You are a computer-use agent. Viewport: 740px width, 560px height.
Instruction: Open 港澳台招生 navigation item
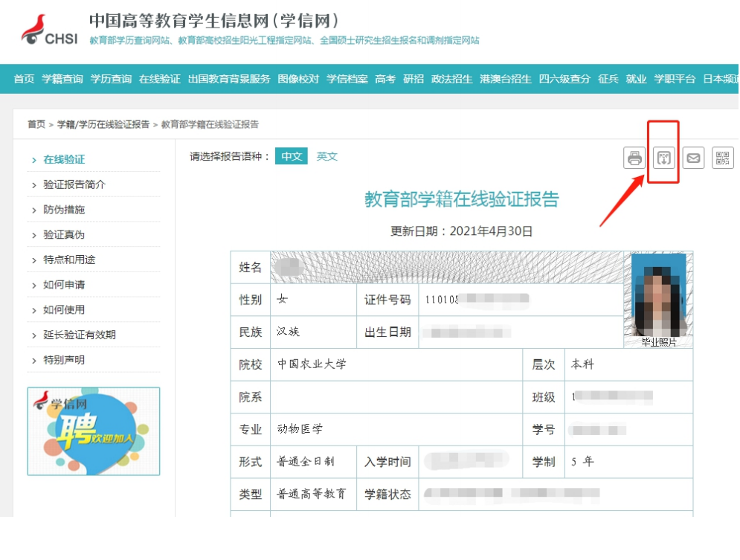(506, 79)
